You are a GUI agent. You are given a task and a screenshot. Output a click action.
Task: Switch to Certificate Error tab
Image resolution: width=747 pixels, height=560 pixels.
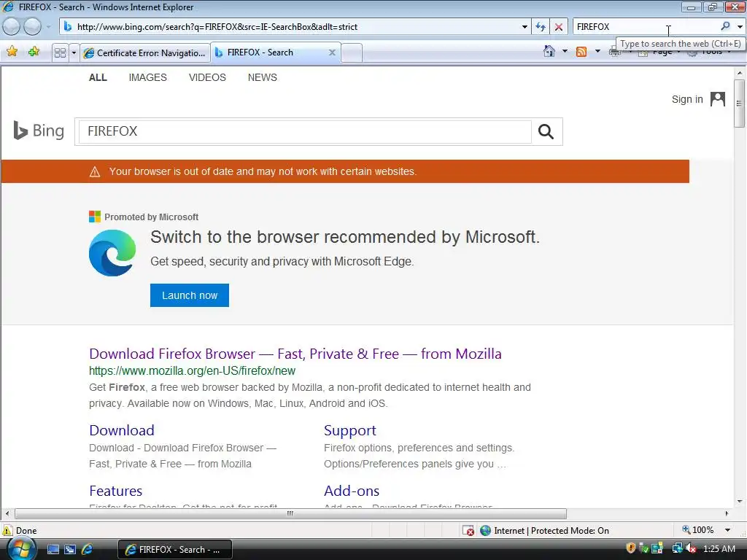pos(145,52)
